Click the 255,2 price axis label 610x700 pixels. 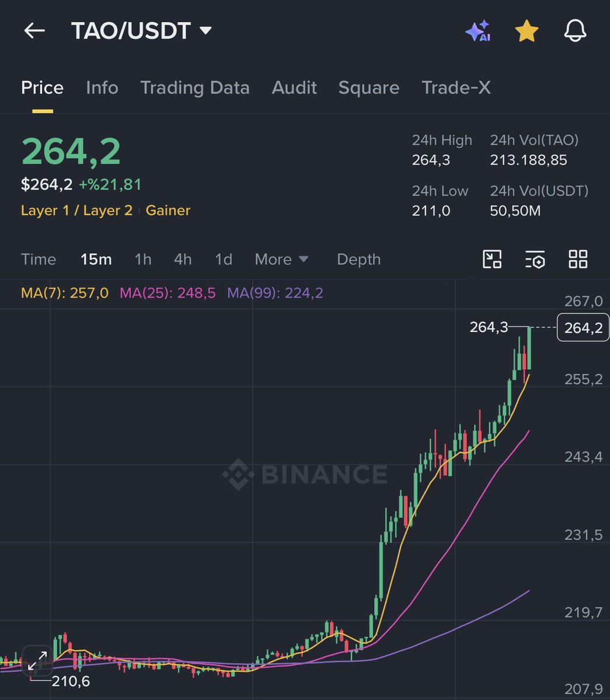pyautogui.click(x=584, y=379)
